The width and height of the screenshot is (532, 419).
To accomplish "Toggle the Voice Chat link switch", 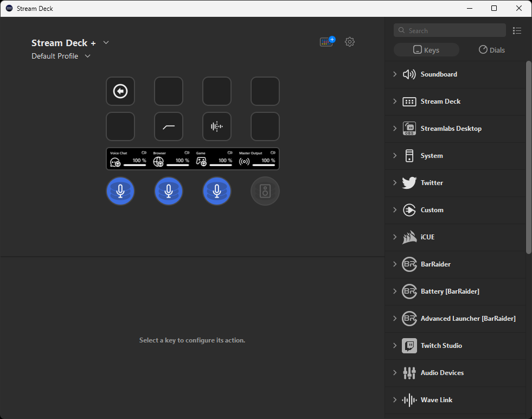I will (x=144, y=153).
